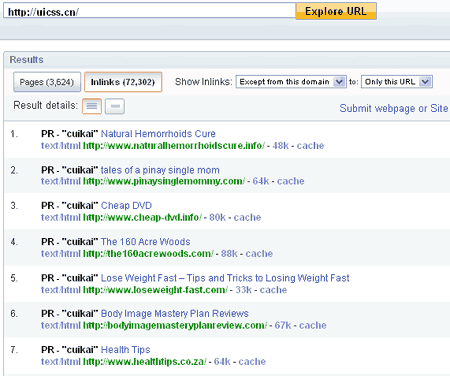The image size is (450, 376).
Task: Click 48k size of first result
Action: [280, 146]
